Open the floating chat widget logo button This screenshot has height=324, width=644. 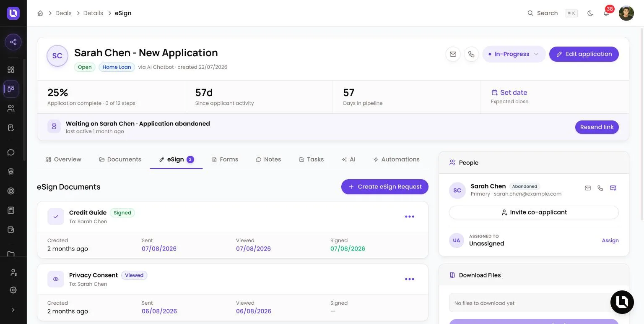pyautogui.click(x=622, y=302)
